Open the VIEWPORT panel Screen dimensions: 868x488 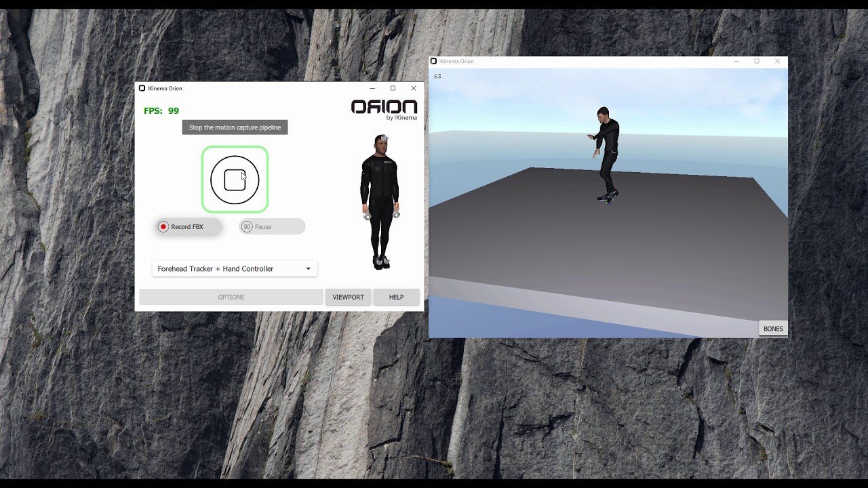[348, 296]
